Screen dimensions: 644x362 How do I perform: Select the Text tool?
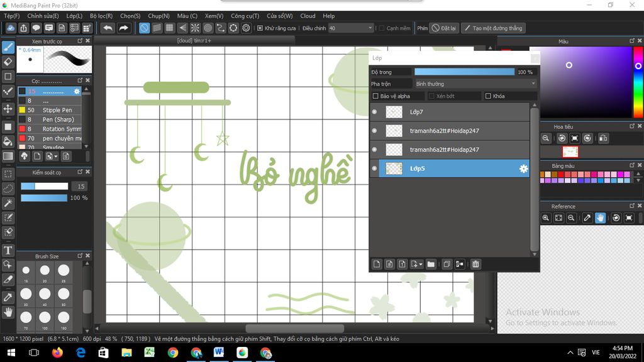(8, 250)
